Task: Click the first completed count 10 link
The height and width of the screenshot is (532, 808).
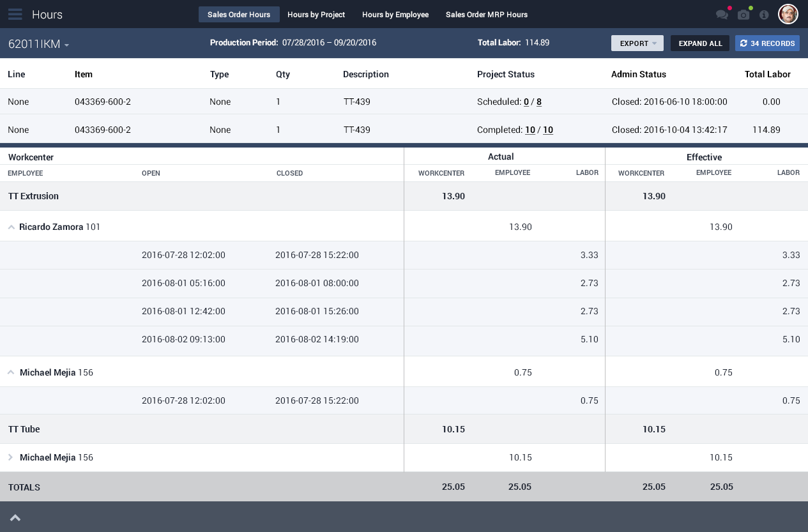Action: (x=530, y=130)
